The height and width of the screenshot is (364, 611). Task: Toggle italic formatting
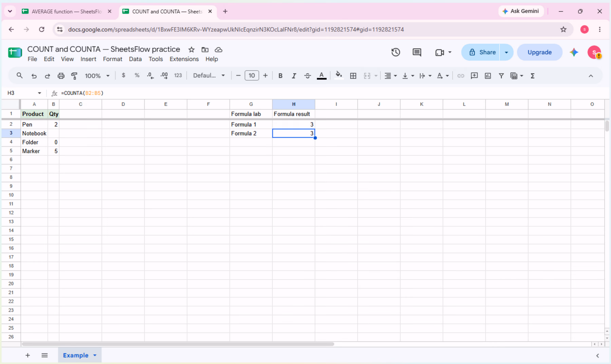(x=294, y=76)
